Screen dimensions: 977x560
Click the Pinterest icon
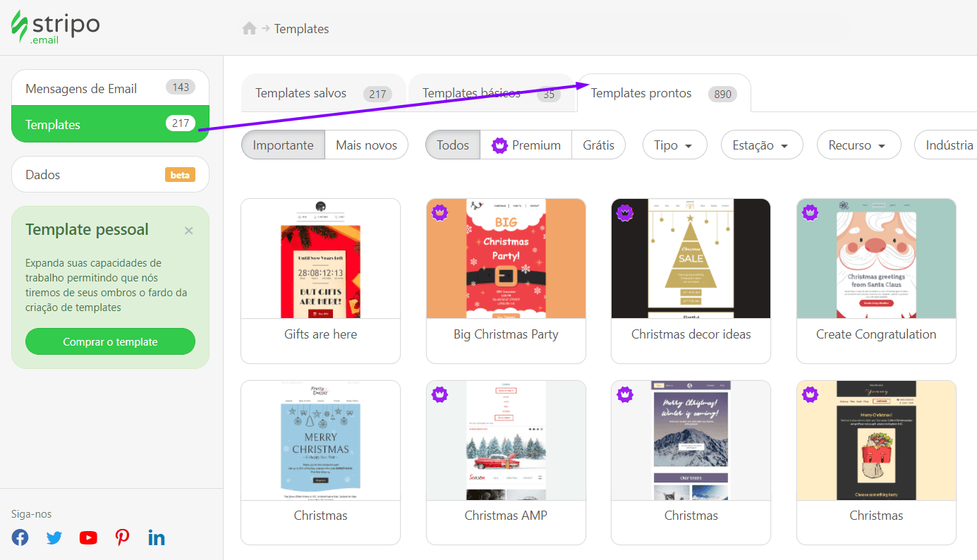(x=121, y=537)
